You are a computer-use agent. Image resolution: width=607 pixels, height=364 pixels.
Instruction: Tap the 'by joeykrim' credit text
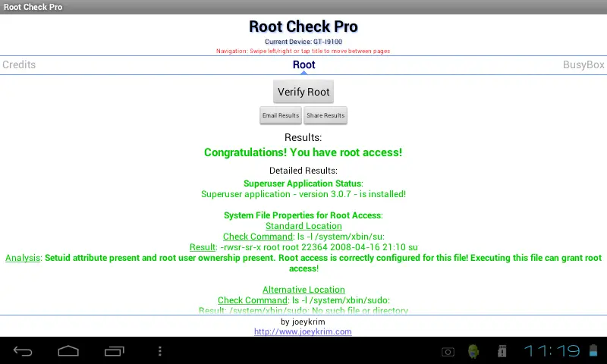click(x=303, y=322)
